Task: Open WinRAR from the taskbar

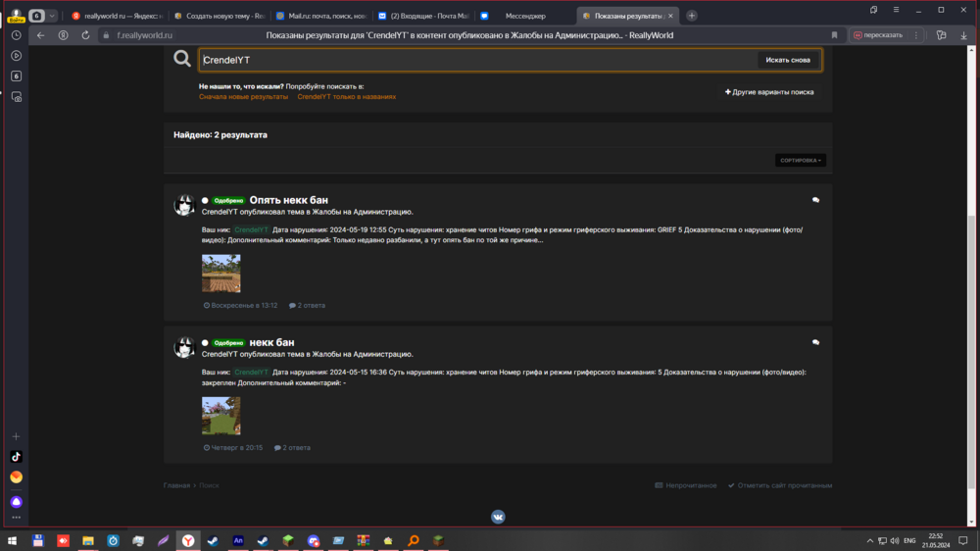Action: 364,541
